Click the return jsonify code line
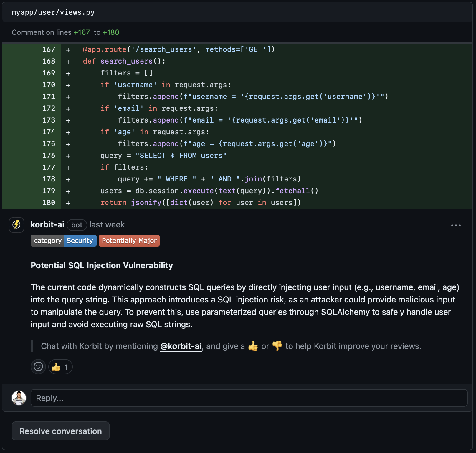 point(201,203)
